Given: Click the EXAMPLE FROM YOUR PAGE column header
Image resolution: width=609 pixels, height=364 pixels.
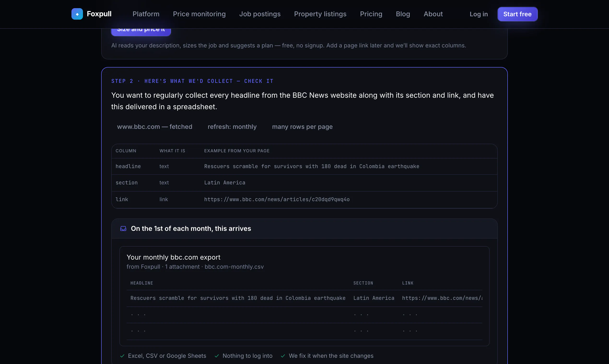Looking at the screenshot, I should click(x=237, y=151).
